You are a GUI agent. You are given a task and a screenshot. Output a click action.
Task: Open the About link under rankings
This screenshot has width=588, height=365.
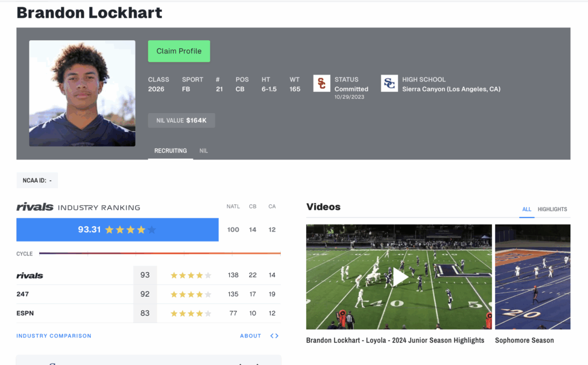[x=250, y=336]
